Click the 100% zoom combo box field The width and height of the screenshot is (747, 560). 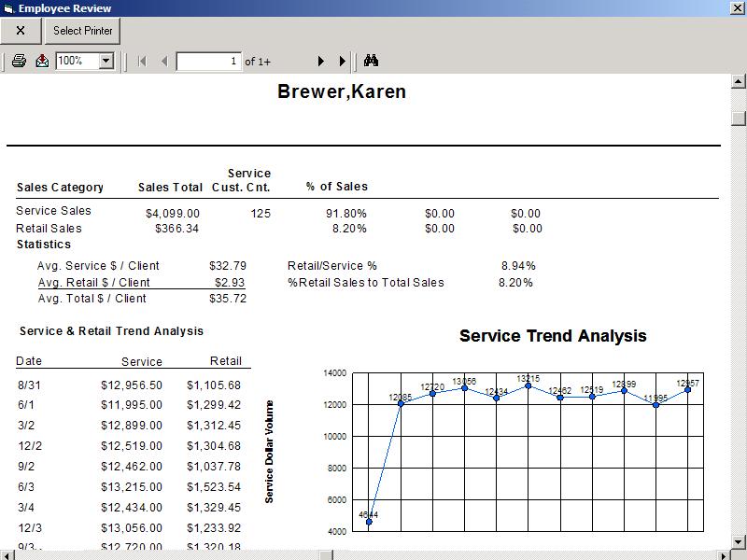(76, 61)
